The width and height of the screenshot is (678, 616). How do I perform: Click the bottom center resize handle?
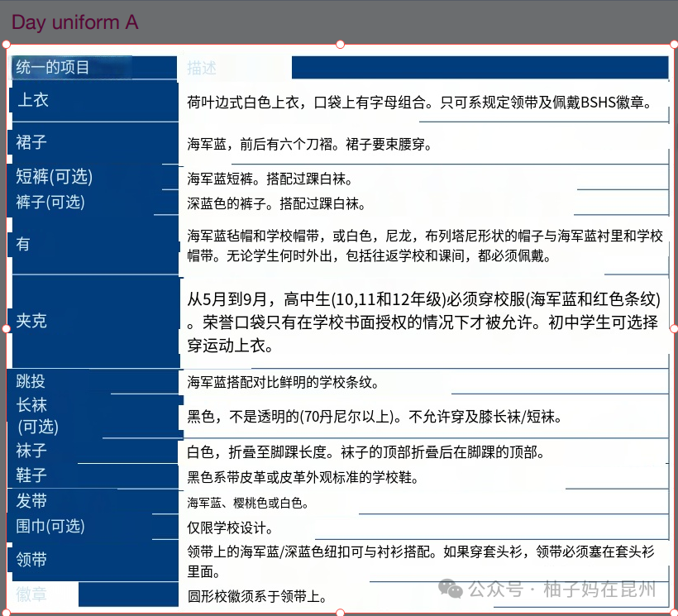[x=339, y=612]
